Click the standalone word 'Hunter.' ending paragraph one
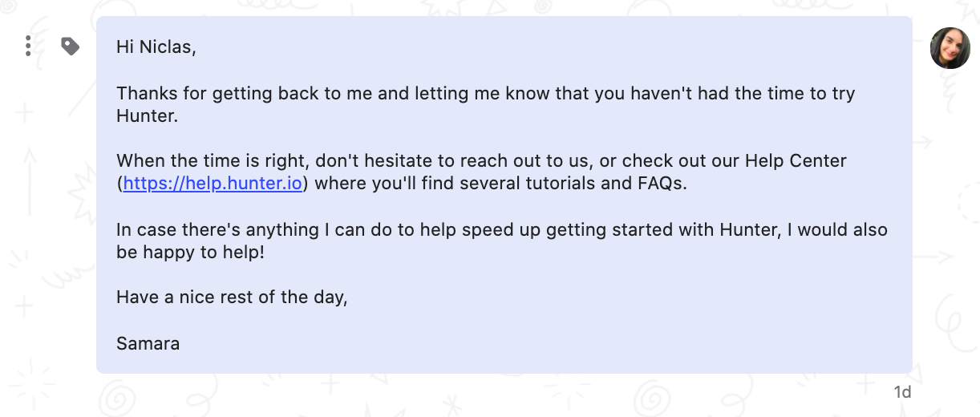The height and width of the screenshot is (417, 980). pos(146,117)
